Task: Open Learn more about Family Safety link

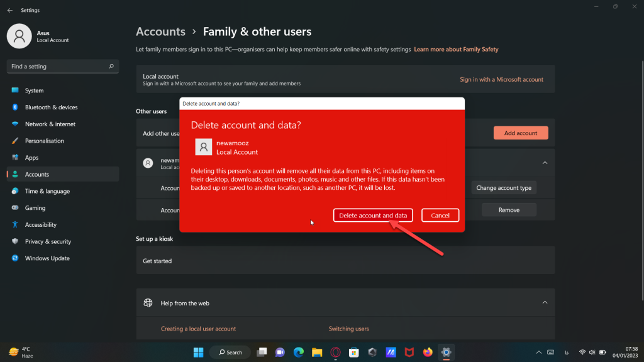Action: [x=455, y=49]
